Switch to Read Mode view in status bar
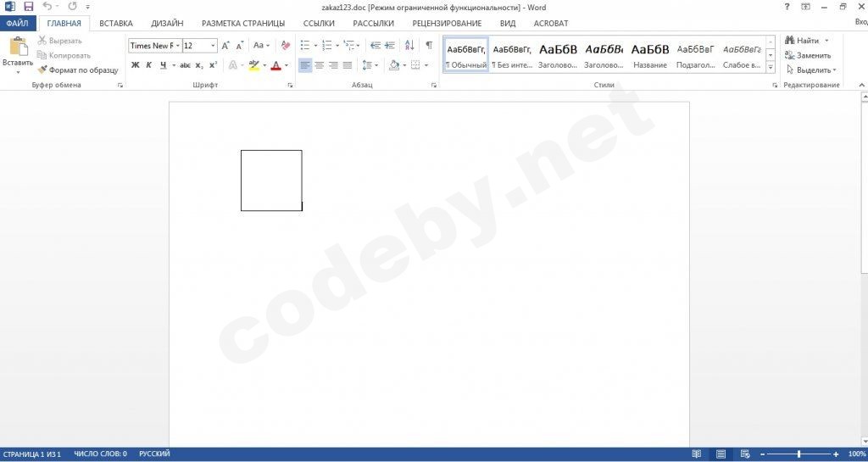 tap(696, 454)
